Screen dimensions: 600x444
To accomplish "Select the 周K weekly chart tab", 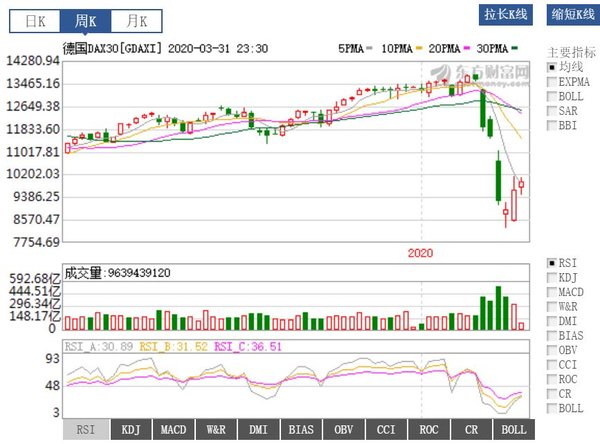I will [85, 21].
